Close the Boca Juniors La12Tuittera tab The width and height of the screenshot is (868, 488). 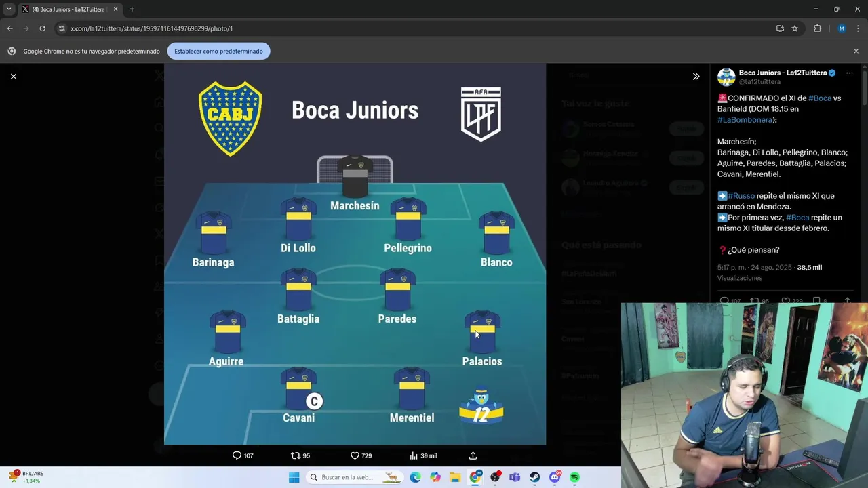click(x=116, y=9)
